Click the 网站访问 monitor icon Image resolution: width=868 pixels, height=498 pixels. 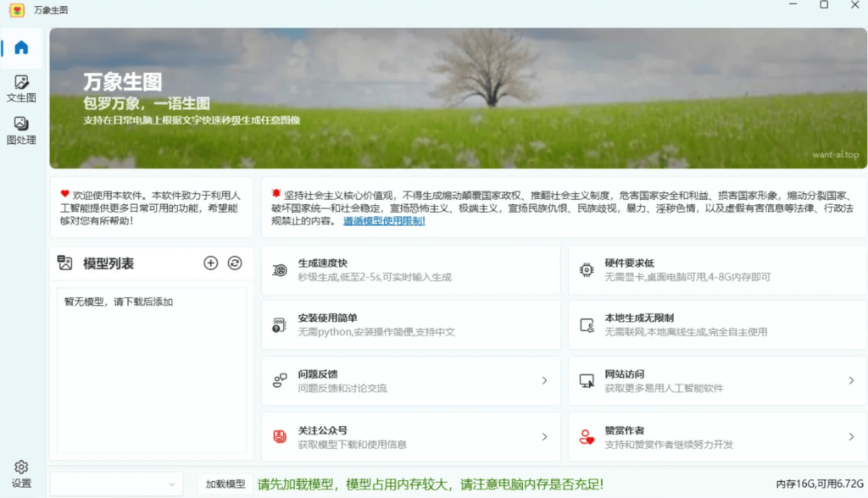(x=587, y=381)
